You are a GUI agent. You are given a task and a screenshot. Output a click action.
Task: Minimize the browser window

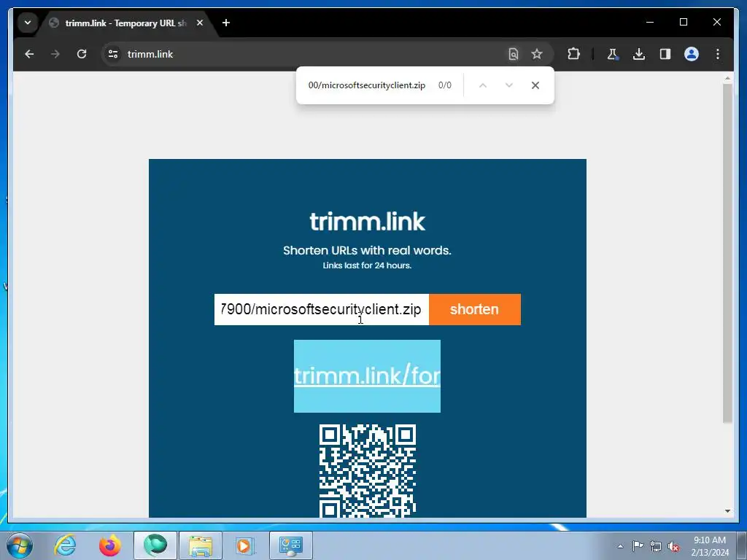click(650, 22)
